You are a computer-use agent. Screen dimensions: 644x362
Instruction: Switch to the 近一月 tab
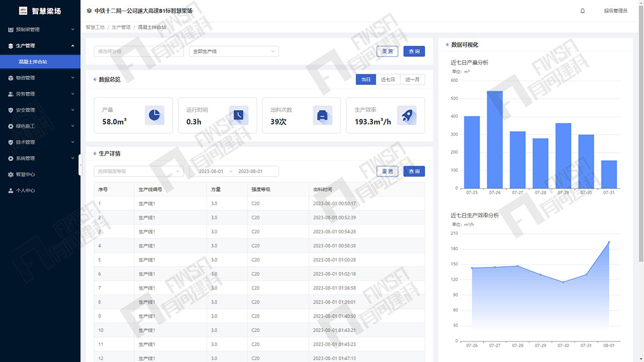pos(412,80)
